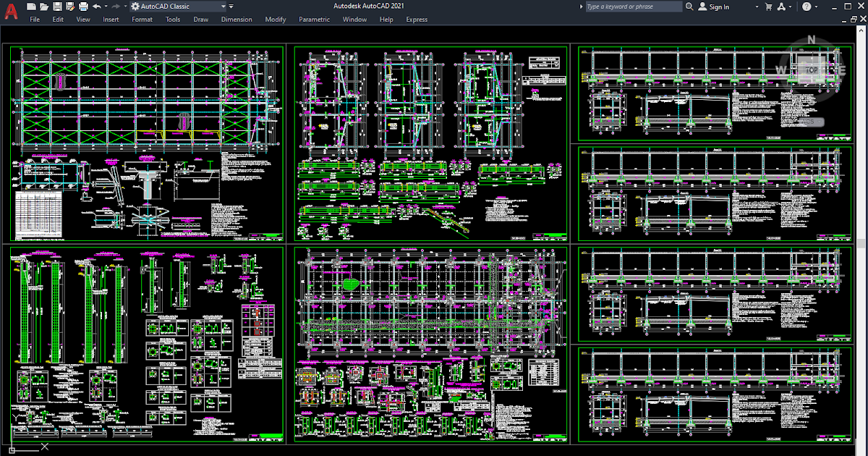Start a search with the magnifier icon
Viewport: 868px width, 456px height.
click(x=688, y=7)
